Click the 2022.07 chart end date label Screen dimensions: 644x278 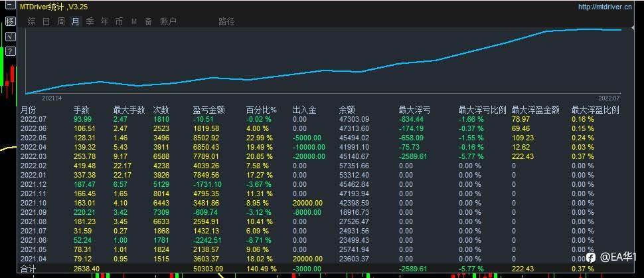pyautogui.click(x=609, y=98)
